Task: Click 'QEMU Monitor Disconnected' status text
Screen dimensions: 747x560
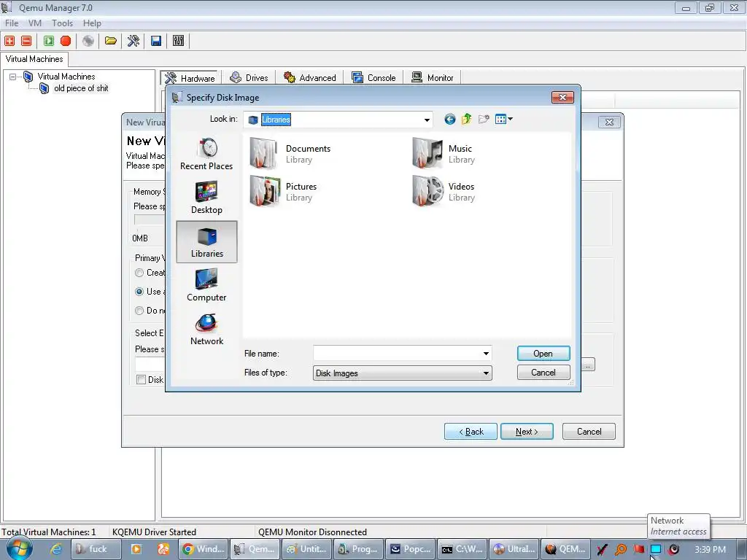Action: pyautogui.click(x=312, y=532)
